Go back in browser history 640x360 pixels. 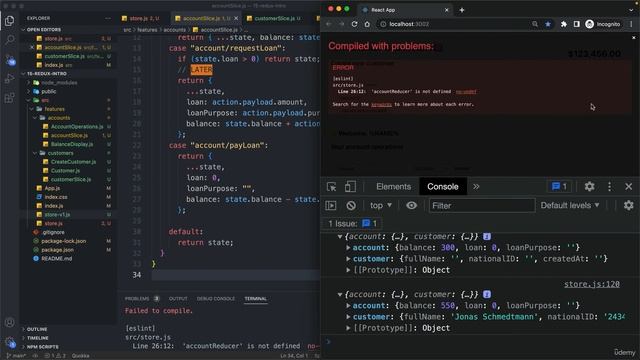pyautogui.click(x=329, y=24)
